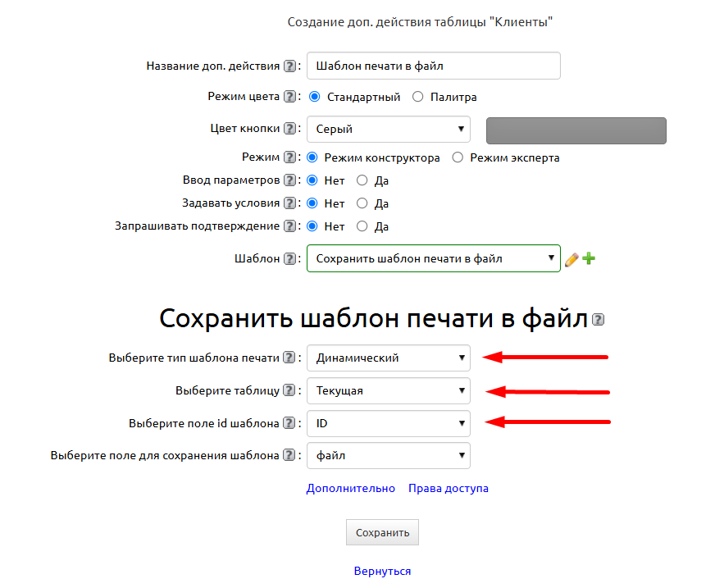The height and width of the screenshot is (588, 715).
Task: Expand the print template type dropdown Динамический
Action: coord(388,358)
